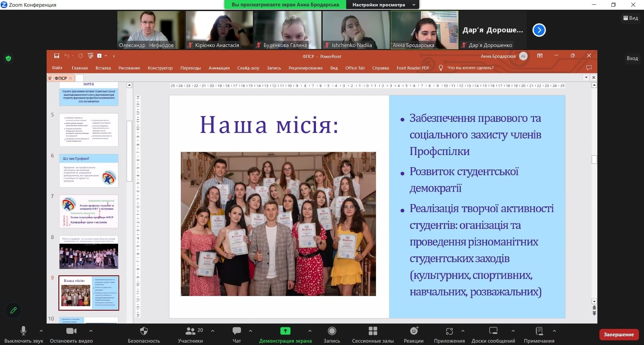The image size is (644, 345).
Task: Click the 'Наша місія:' slide title
Action: (269, 125)
